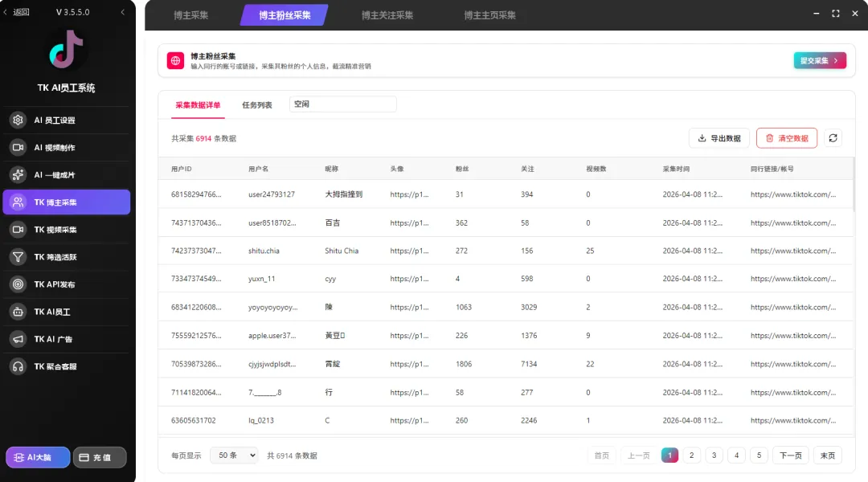Viewport: 868px width, 482px height.
Task: Click the 空闲 status input field
Action: pos(342,104)
